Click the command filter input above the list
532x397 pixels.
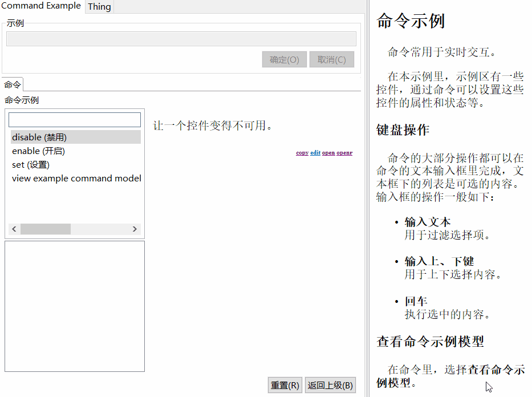click(74, 120)
